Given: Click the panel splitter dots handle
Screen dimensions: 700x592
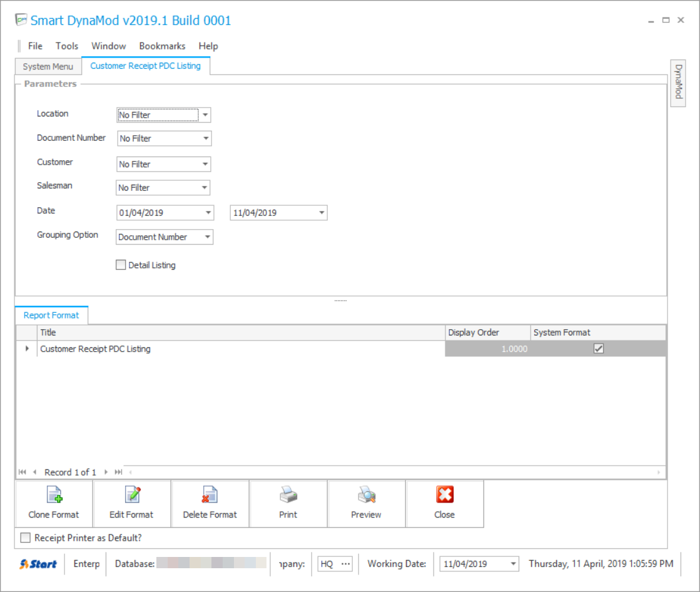Looking at the screenshot, I should [341, 301].
